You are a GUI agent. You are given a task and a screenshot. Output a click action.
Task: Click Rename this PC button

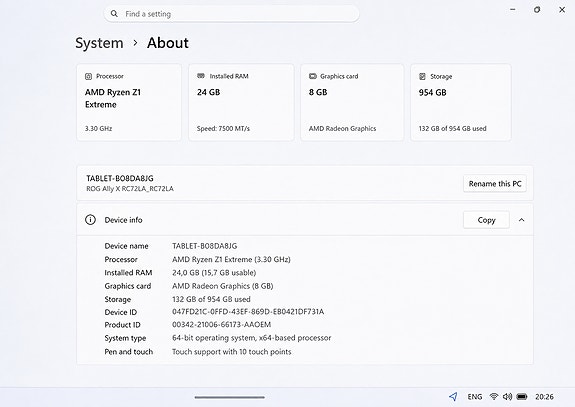495,184
